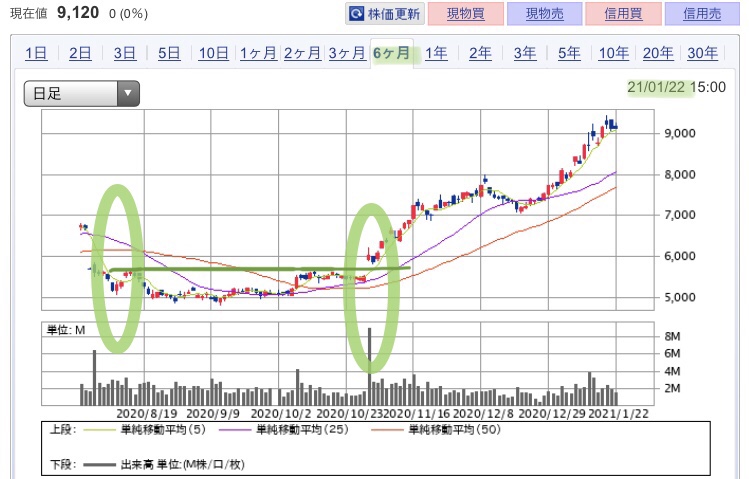Switch to the 3ヶ月 chart tab

(347, 53)
